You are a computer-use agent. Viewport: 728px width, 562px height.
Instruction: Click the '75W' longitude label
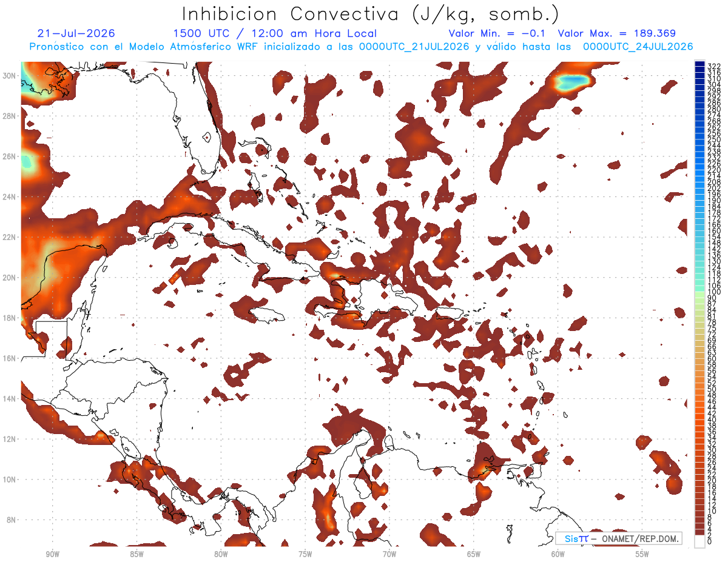(x=305, y=554)
